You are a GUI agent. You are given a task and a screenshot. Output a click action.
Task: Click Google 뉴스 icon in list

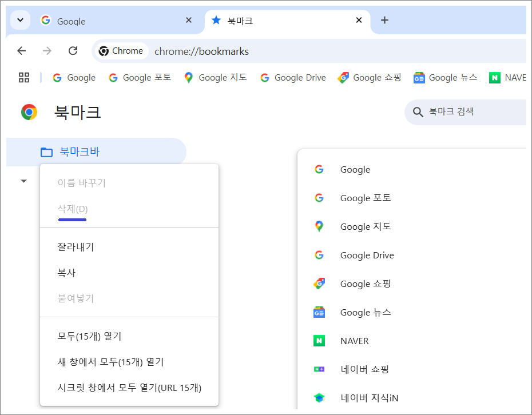pos(319,312)
